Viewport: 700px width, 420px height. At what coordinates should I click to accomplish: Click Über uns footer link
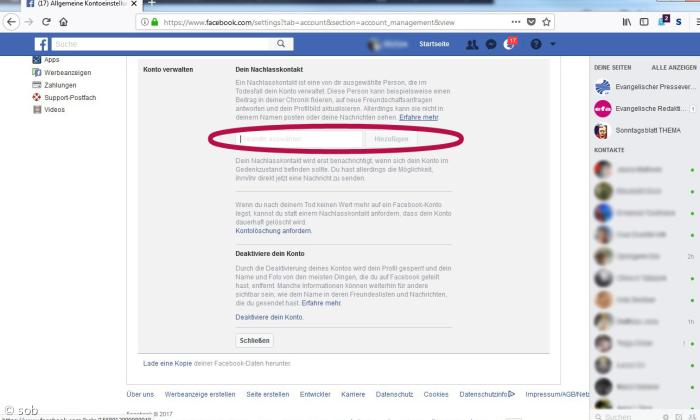point(140,395)
